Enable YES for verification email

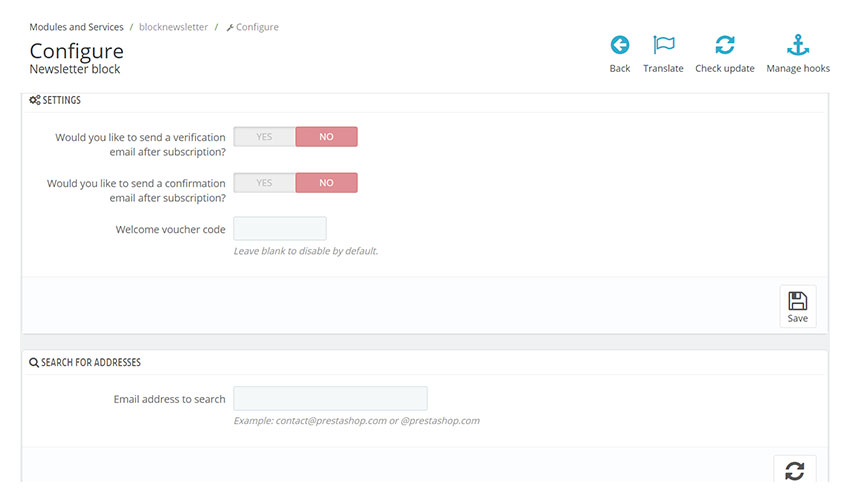(265, 137)
